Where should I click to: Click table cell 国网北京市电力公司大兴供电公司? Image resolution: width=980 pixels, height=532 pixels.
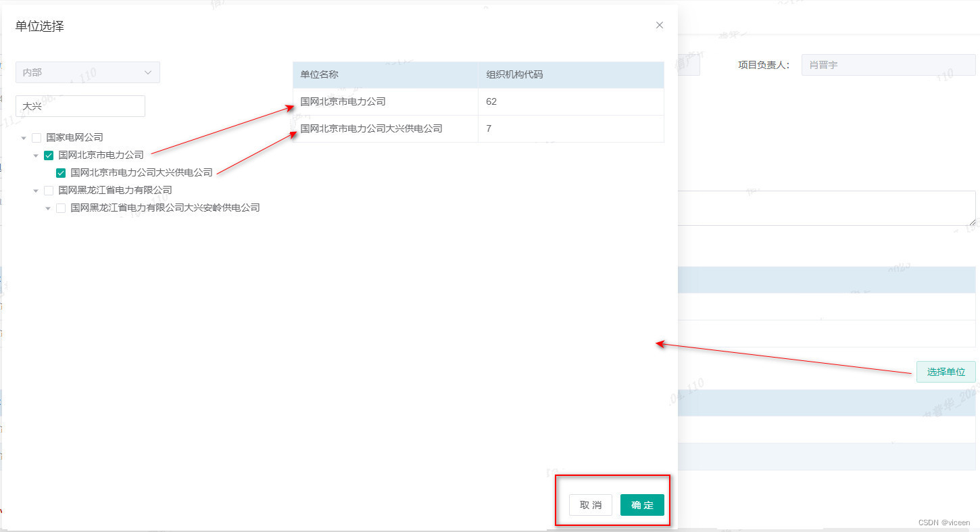point(385,128)
